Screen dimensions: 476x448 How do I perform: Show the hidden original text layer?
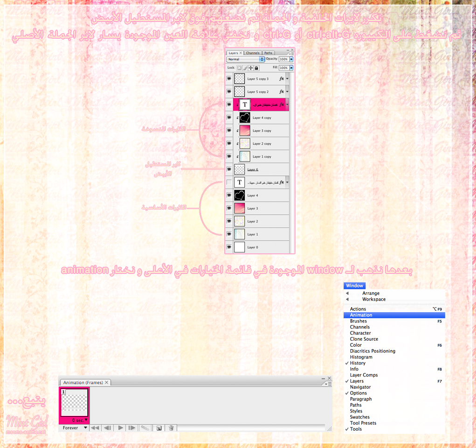(x=229, y=182)
